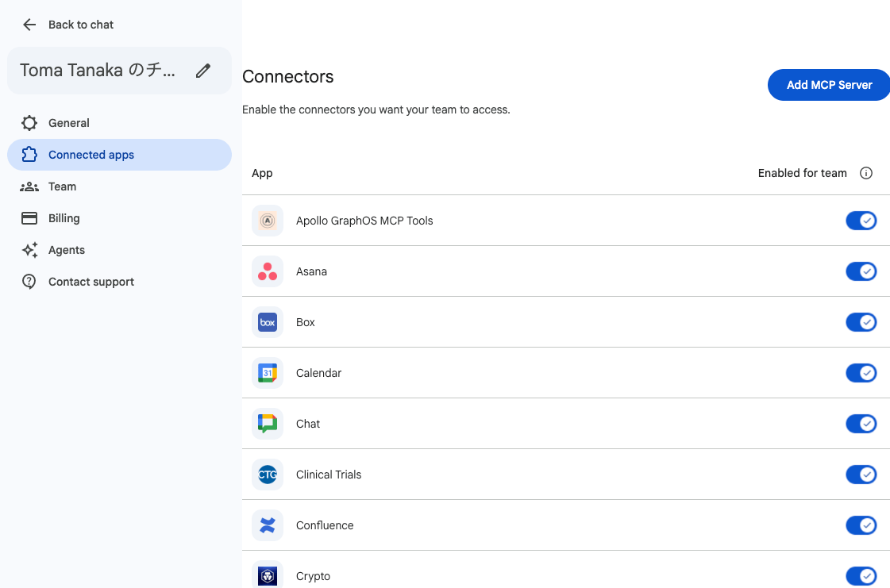890x588 pixels.
Task: Toggle the Box connector switch
Action: click(861, 322)
